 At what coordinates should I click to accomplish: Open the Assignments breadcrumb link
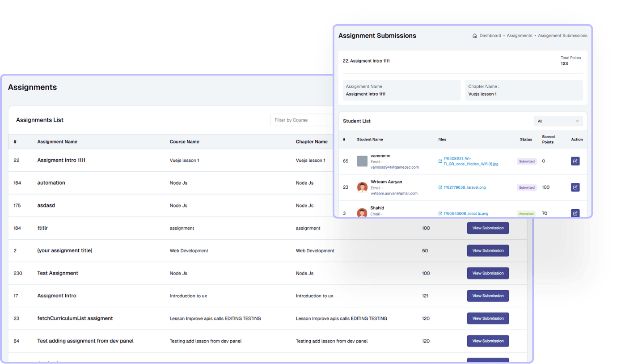coord(520,36)
